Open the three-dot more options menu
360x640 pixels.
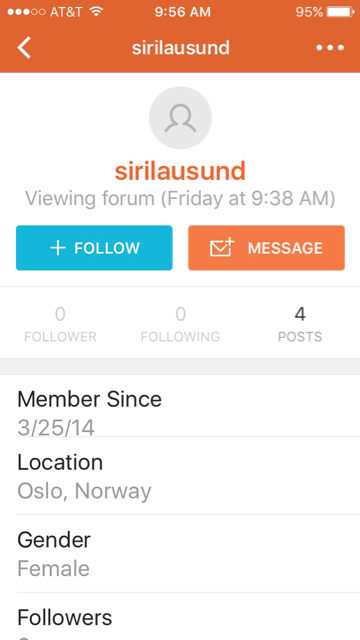(330, 48)
